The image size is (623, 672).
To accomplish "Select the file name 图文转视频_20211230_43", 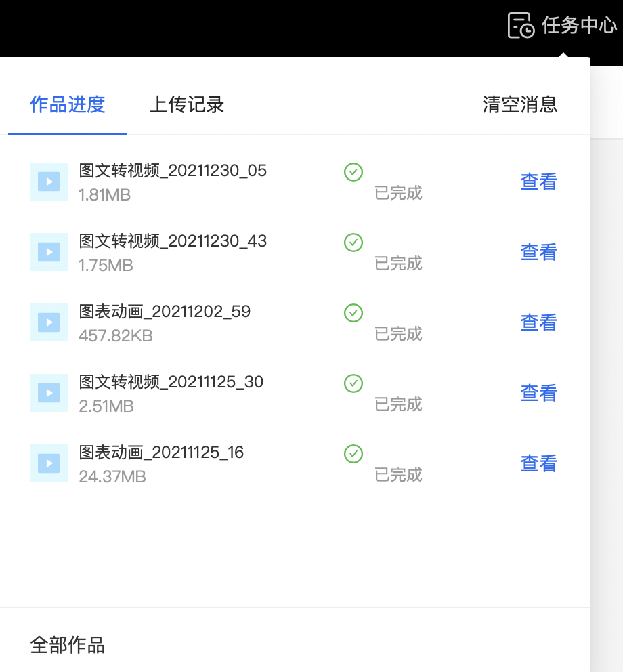I will pos(173,241).
